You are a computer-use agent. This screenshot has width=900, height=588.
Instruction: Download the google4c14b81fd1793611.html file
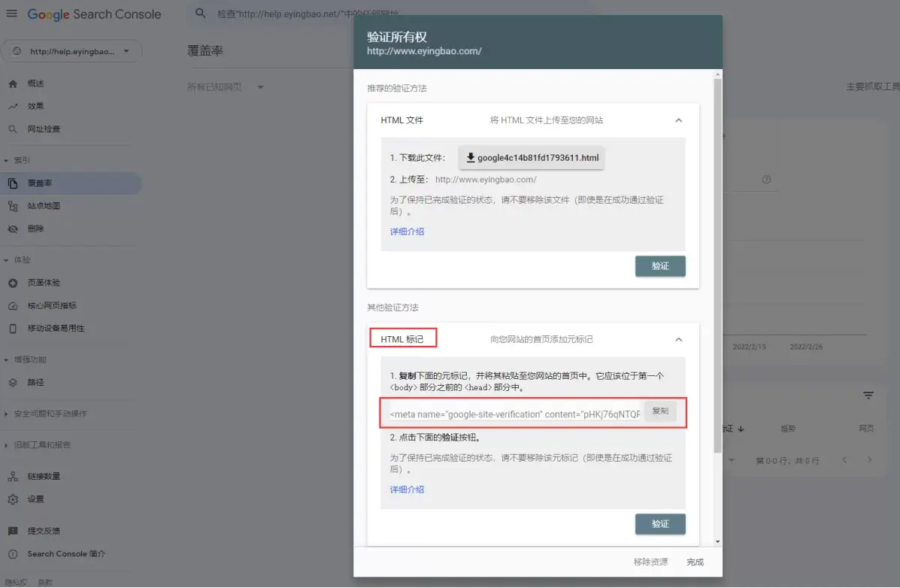532,158
